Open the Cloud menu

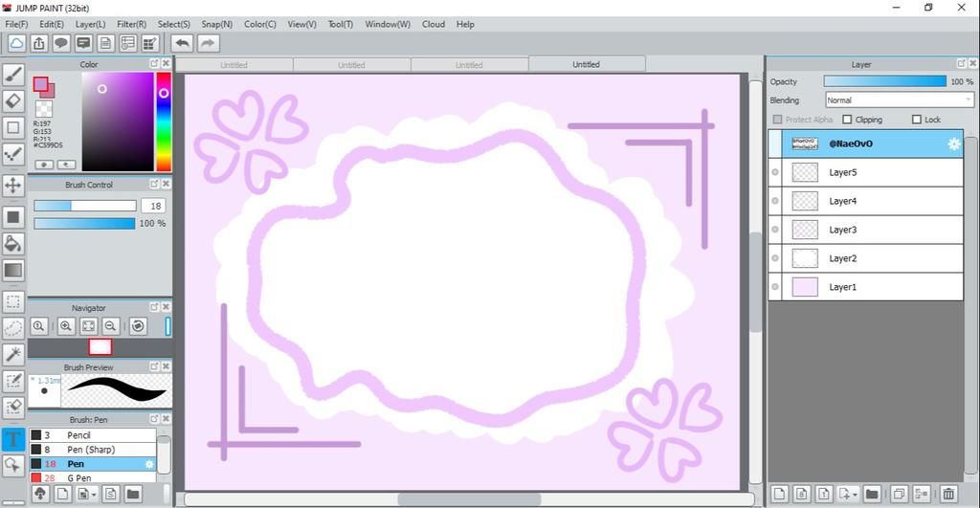[434, 24]
